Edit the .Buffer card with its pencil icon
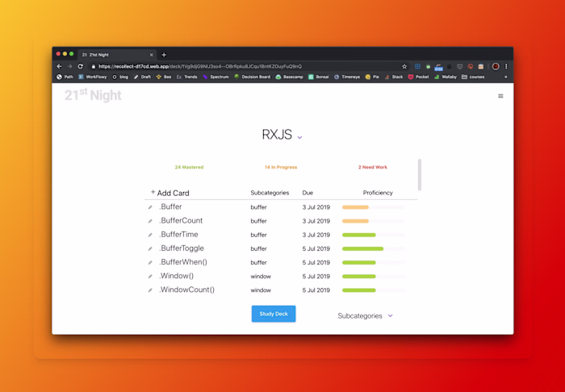This screenshot has width=565, height=392. pyautogui.click(x=150, y=207)
